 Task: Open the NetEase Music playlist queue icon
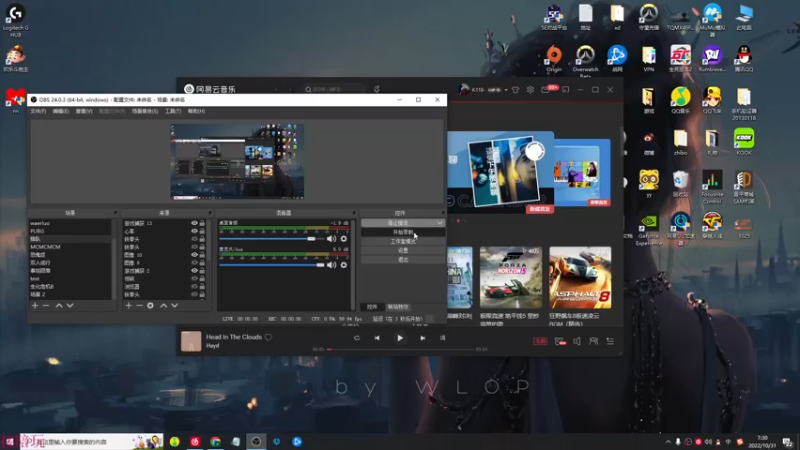tap(610, 341)
